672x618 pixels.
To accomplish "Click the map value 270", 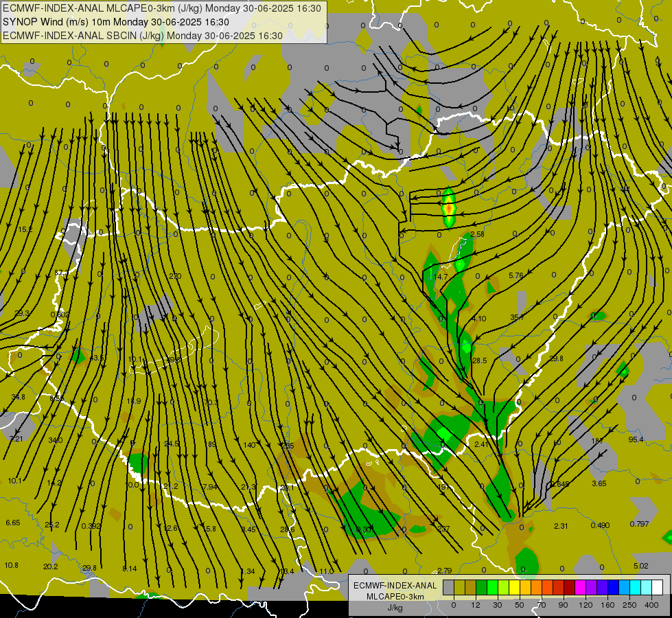I will pyautogui.click(x=175, y=276).
